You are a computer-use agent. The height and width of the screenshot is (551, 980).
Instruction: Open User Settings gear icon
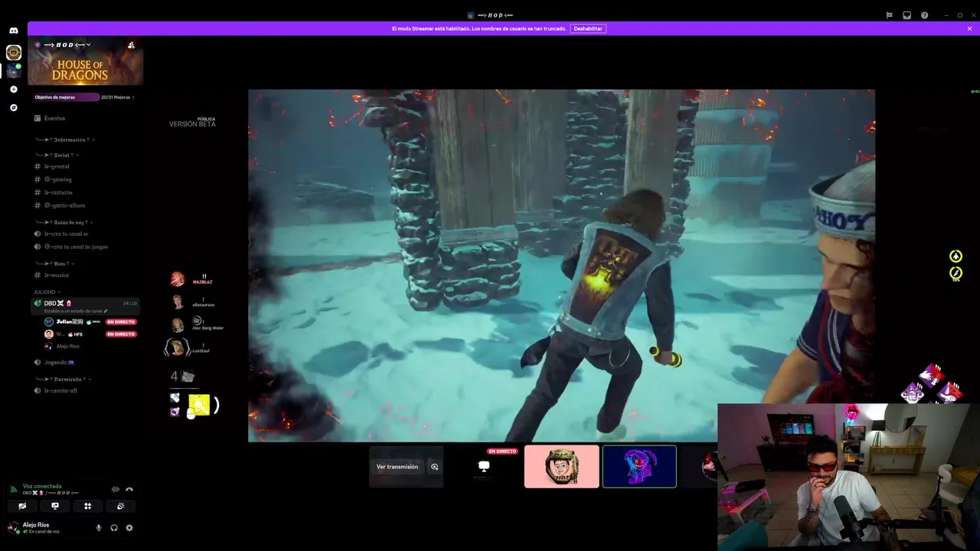129,528
